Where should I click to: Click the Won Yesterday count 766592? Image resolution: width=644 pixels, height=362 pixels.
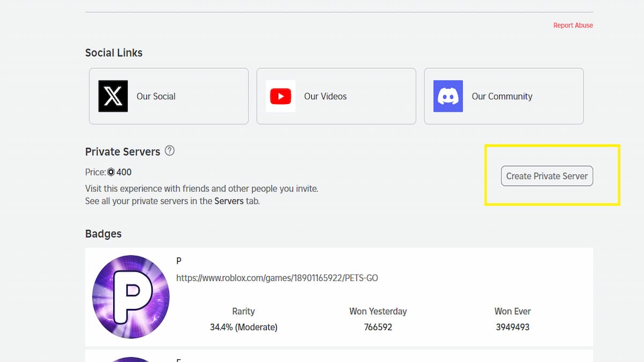tap(378, 327)
